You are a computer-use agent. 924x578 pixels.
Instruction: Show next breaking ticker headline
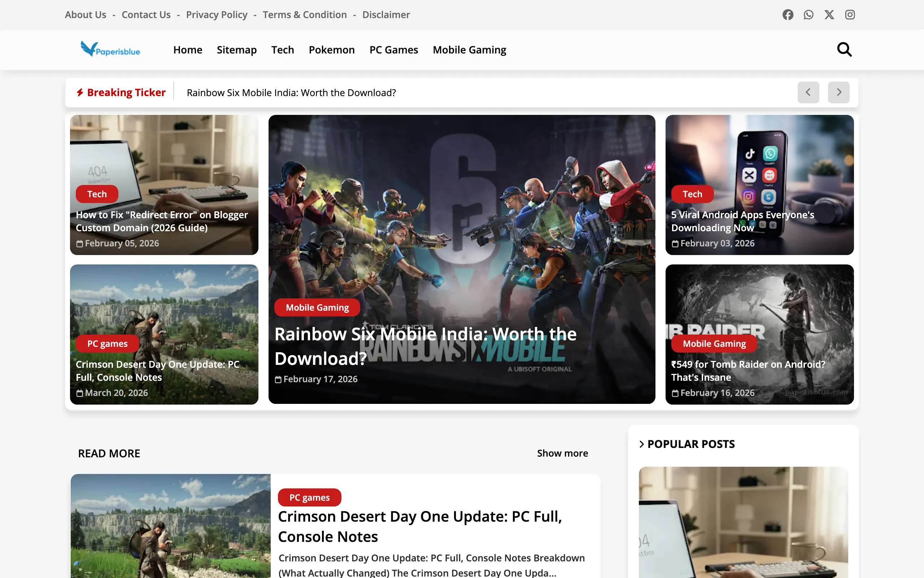838,92
